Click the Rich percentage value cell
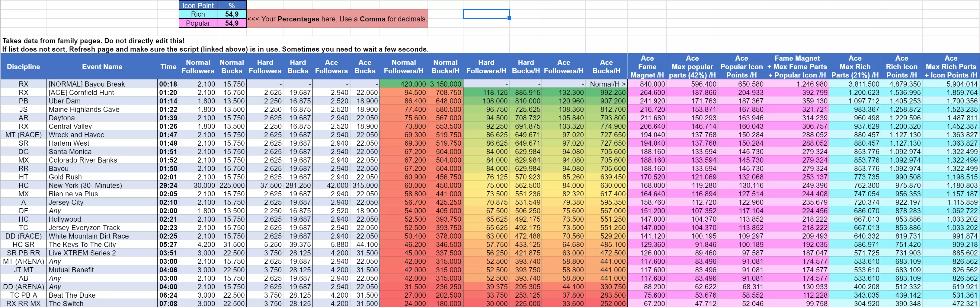Viewport: 980px width, 307px height. tap(232, 14)
